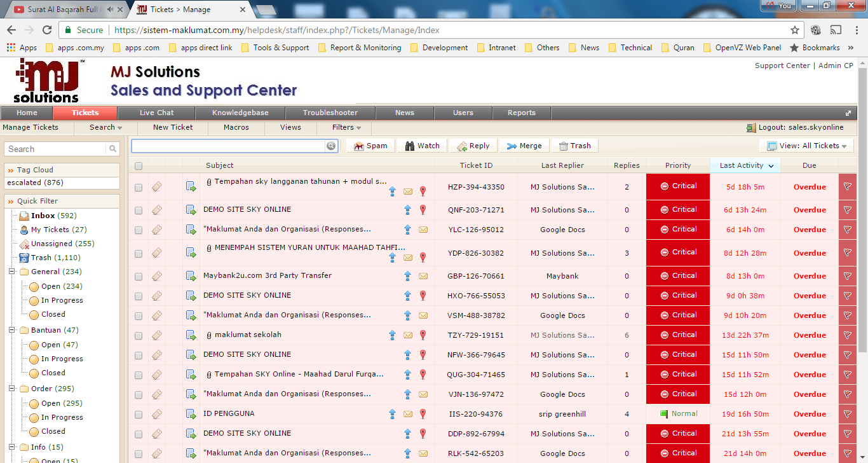Collapse the Info folder tree node
868x463 pixels.
pos(13,447)
